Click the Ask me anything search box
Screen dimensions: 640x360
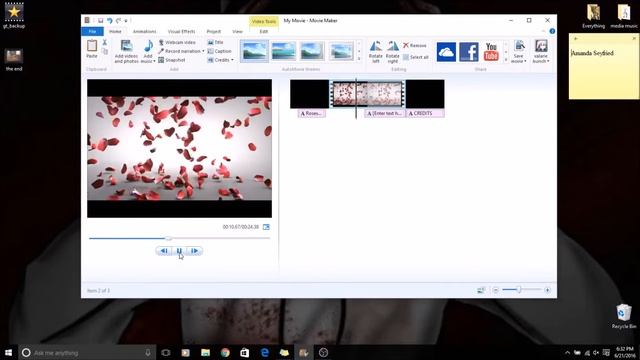(87, 353)
